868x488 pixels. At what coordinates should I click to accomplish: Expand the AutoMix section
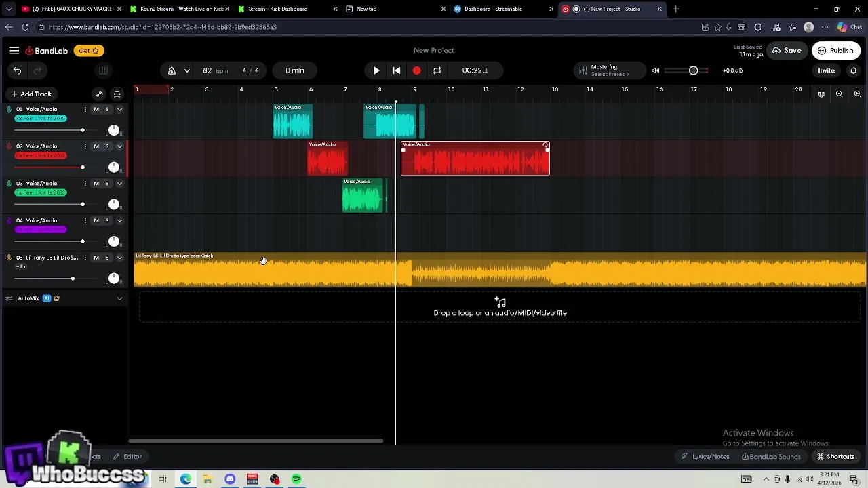point(119,298)
